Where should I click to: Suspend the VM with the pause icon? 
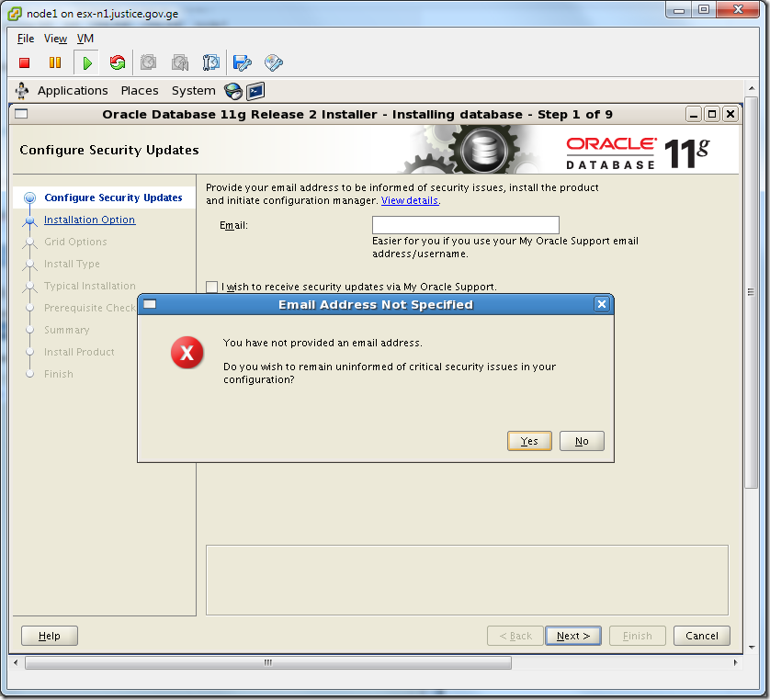tap(55, 62)
